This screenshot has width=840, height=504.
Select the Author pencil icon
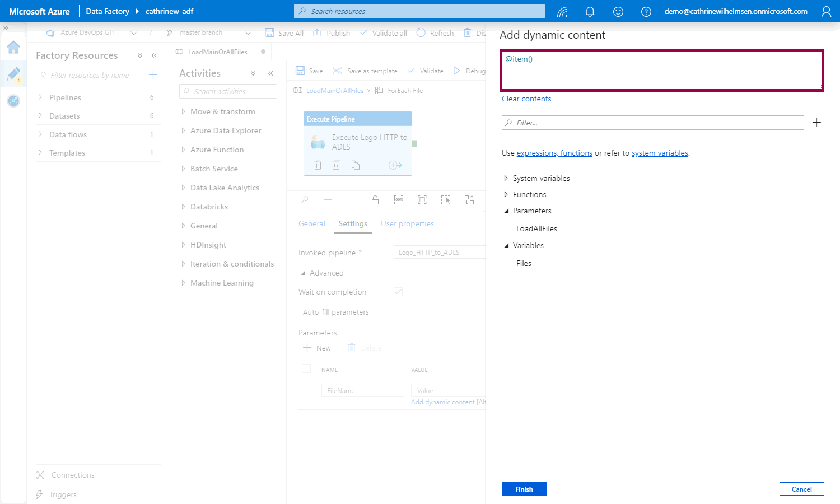coord(13,73)
